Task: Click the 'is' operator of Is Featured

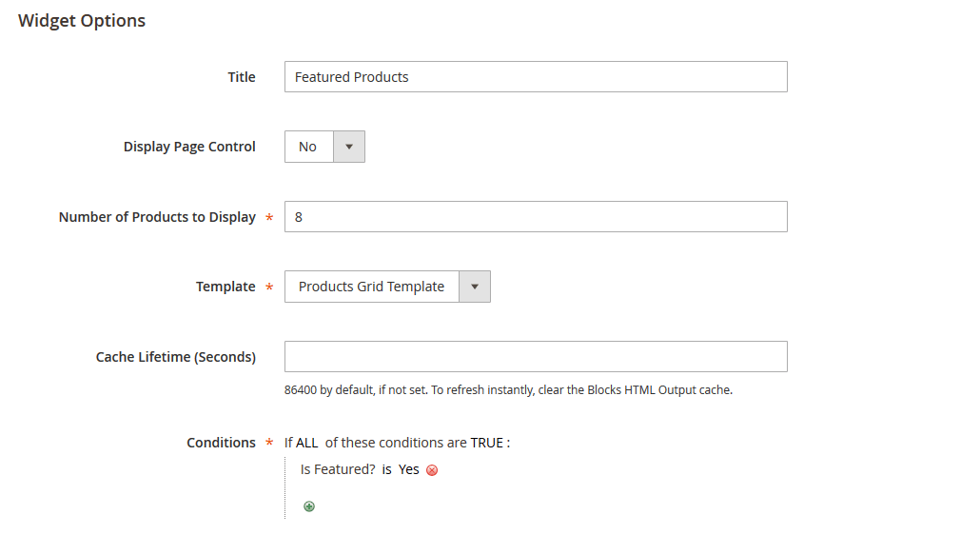Action: point(387,469)
